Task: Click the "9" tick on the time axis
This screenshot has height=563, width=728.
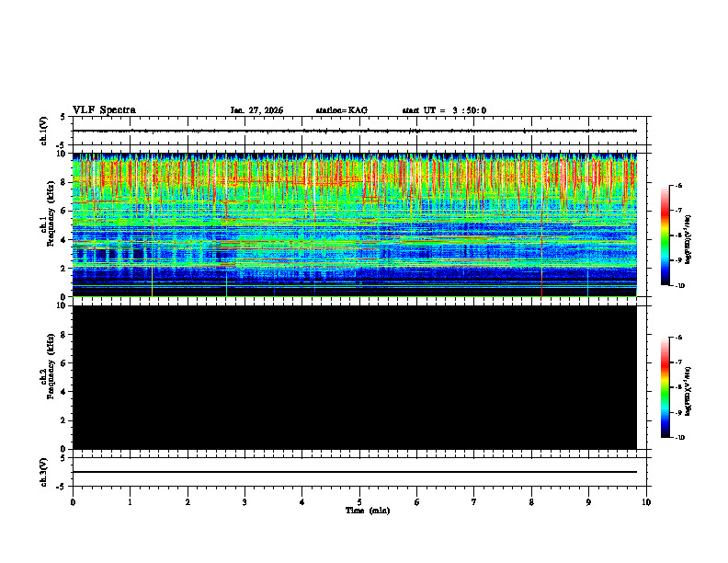Action: click(588, 502)
